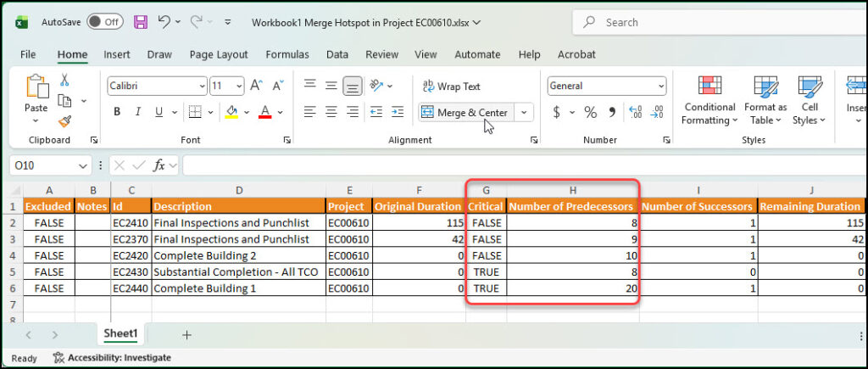
Task: Click cell with EC2440 id
Action: [x=131, y=288]
